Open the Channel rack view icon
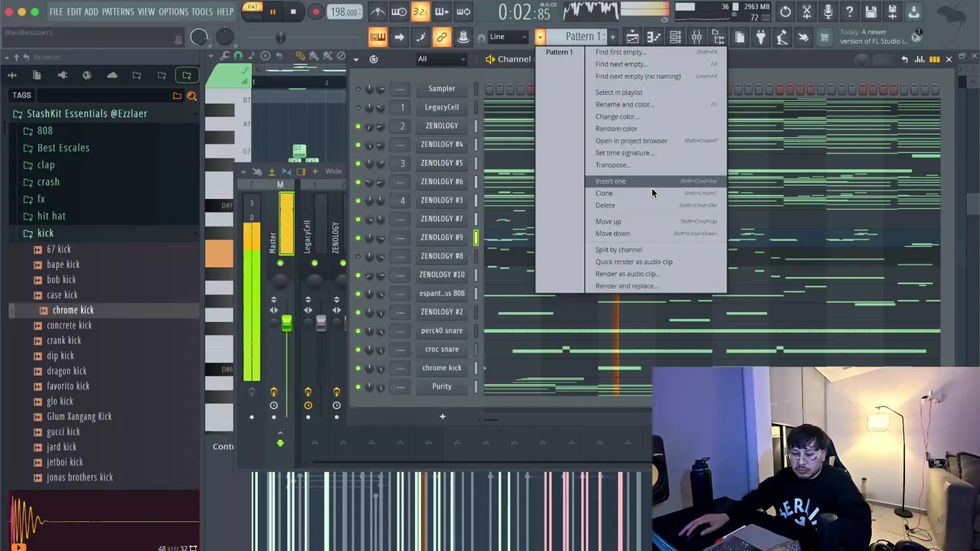 pyautogui.click(x=675, y=37)
